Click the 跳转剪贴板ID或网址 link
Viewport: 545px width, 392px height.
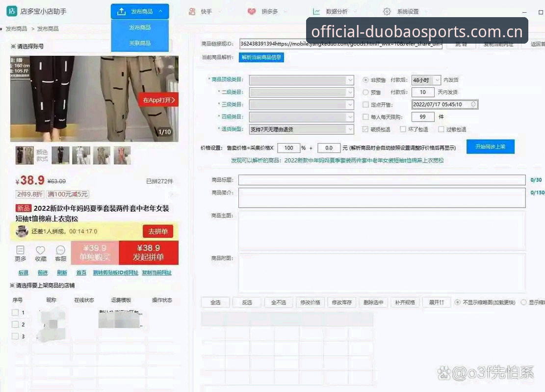click(x=116, y=273)
